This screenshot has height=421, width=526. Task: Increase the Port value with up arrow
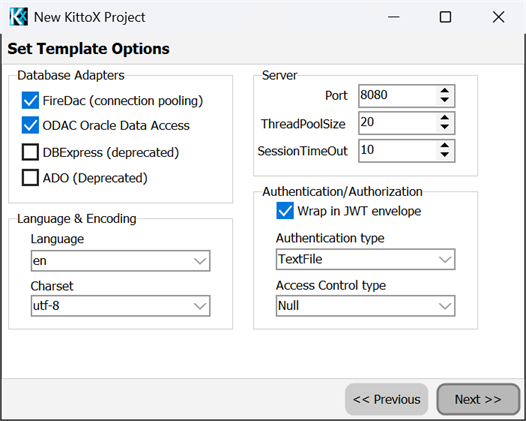[445, 91]
